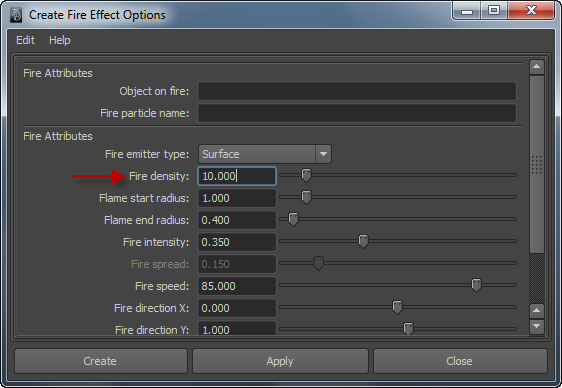Screen dimensions: 562x388
Task: Click the Fire emitter type label
Action: 147,154
